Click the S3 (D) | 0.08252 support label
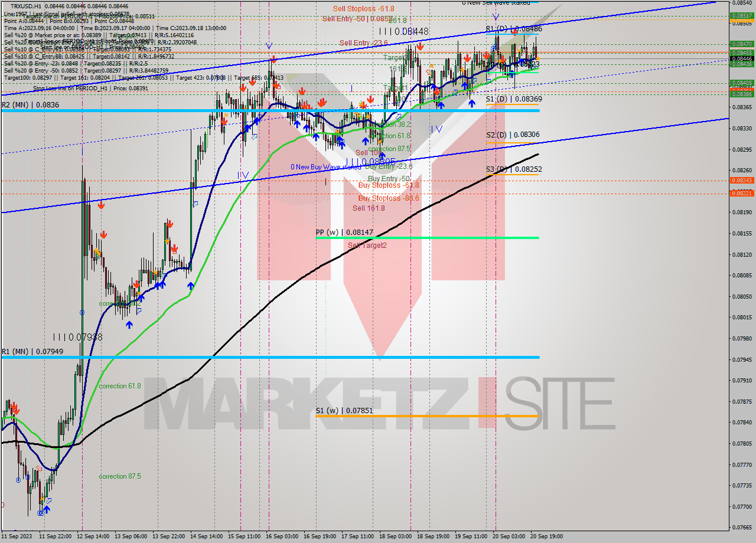Viewport: 756px width, 543px height. point(514,169)
